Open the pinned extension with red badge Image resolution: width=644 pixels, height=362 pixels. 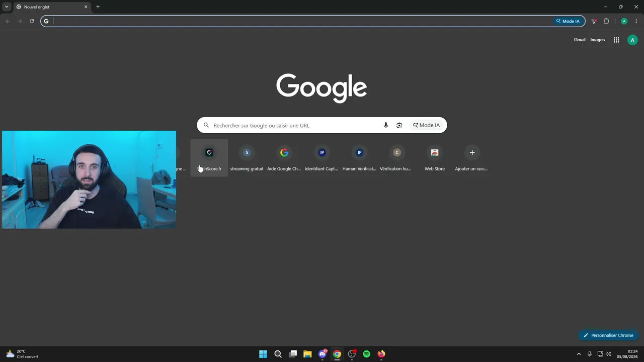click(x=594, y=21)
